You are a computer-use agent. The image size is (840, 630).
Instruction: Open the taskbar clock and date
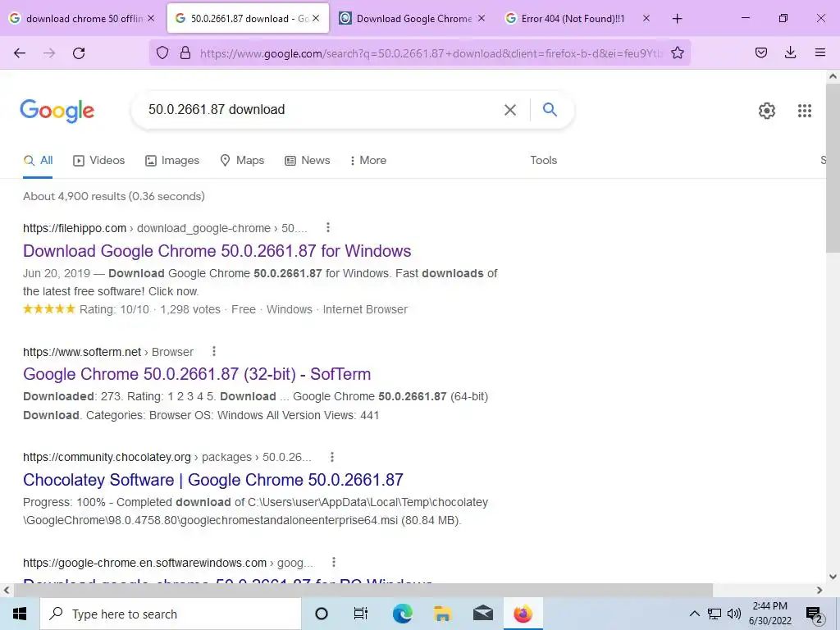769,614
